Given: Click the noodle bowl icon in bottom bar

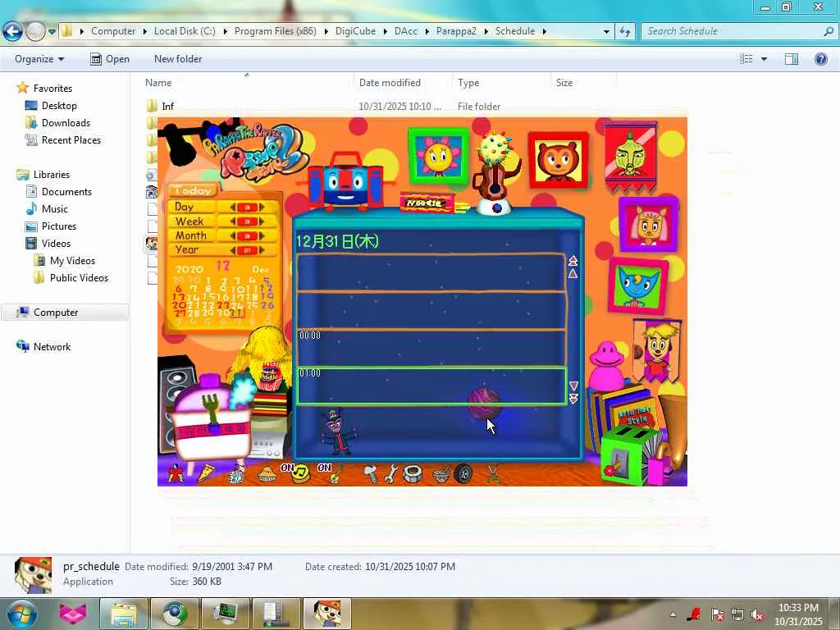Looking at the screenshot, I should [x=441, y=474].
